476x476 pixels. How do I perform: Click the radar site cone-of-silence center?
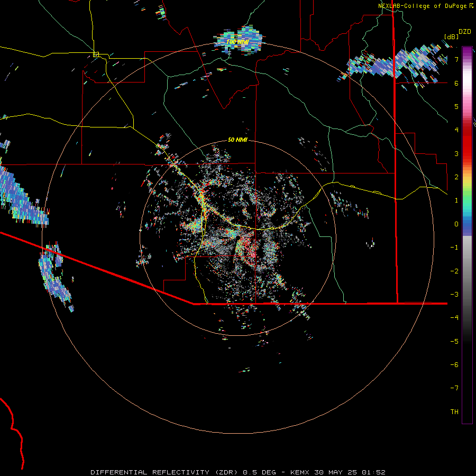click(x=237, y=239)
